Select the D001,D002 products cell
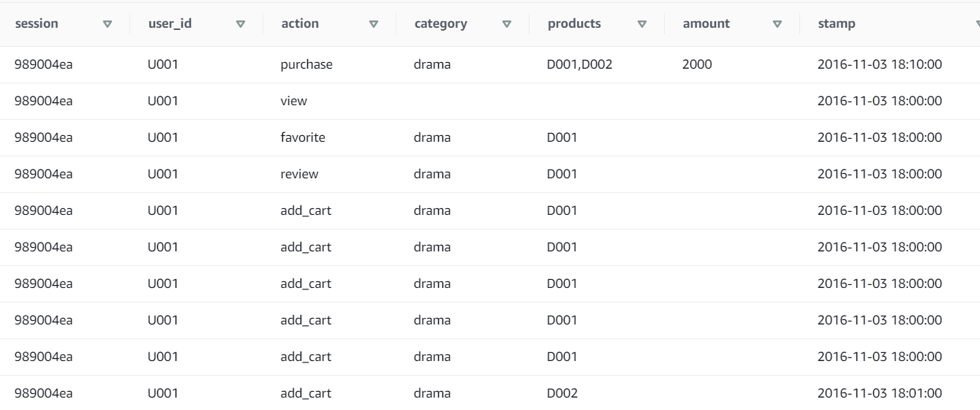The height and width of the screenshot is (410, 980). (580, 64)
